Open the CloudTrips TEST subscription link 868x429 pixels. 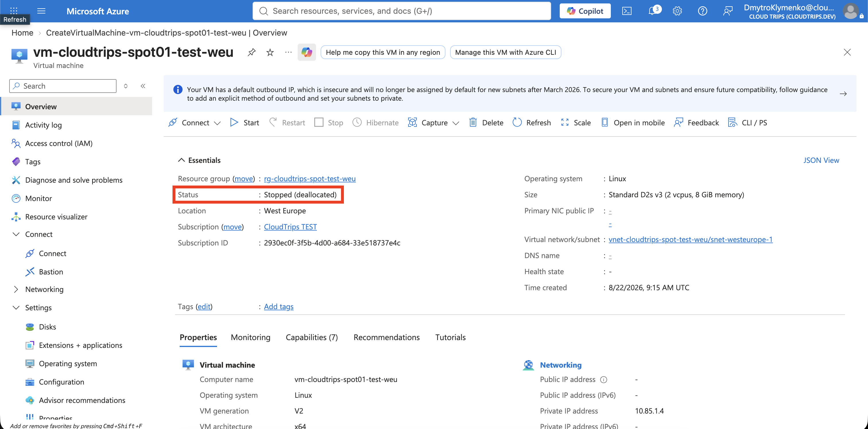pyautogui.click(x=290, y=227)
